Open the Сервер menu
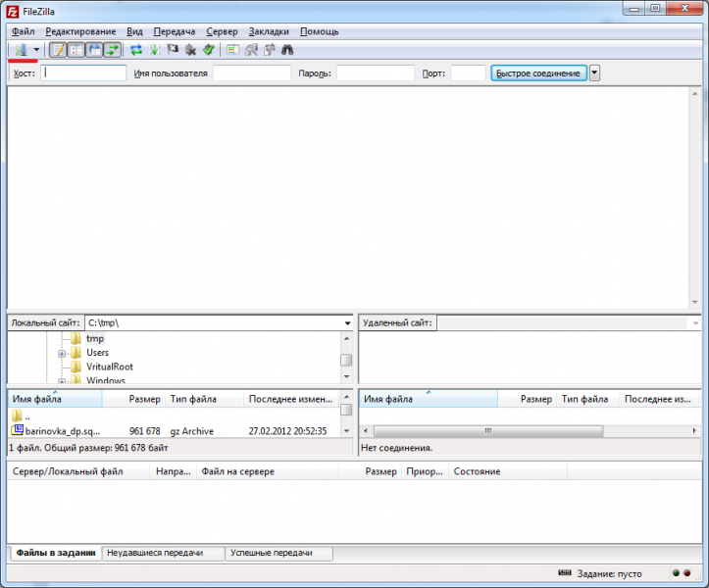The width and height of the screenshot is (709, 588). [x=222, y=31]
